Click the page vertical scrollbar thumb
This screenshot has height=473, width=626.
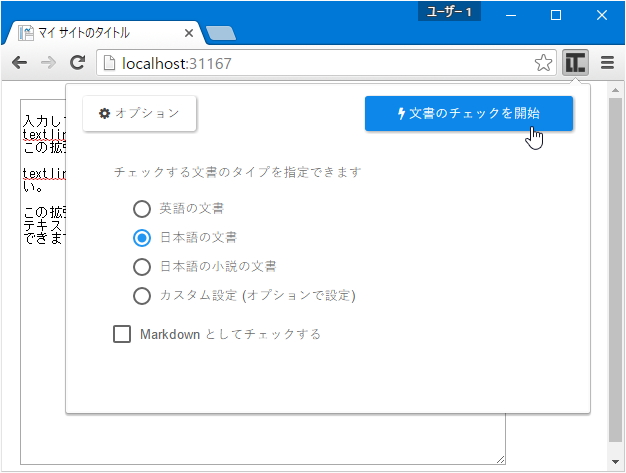(x=615, y=270)
